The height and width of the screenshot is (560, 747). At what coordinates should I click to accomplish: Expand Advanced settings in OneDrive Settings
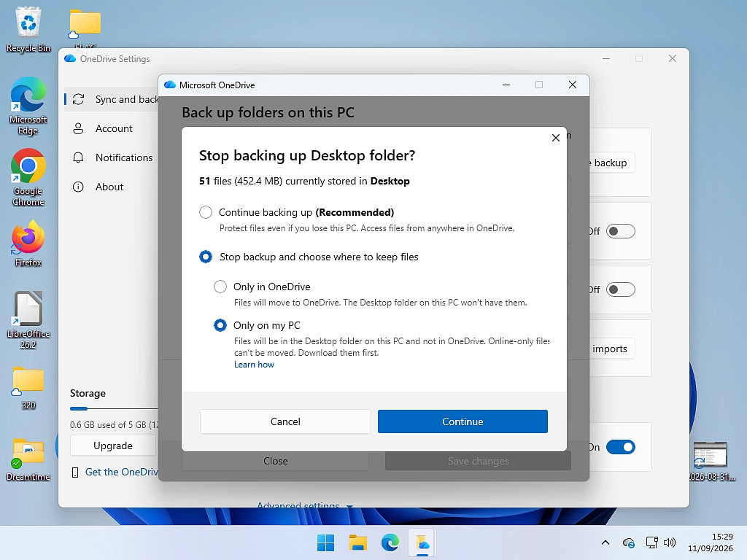304,505
